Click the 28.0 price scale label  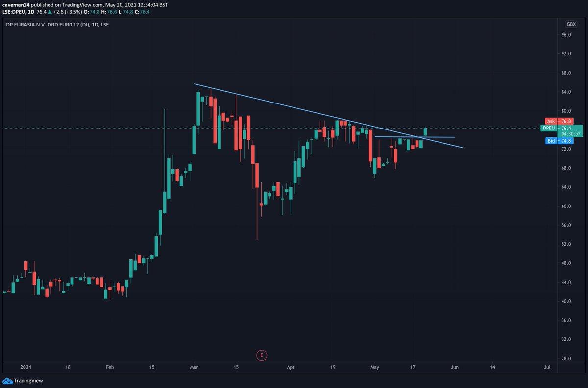(x=567, y=358)
